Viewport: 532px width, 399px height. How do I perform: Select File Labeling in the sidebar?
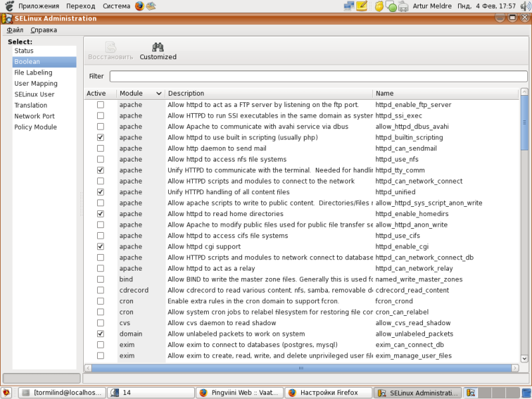tap(45, 72)
